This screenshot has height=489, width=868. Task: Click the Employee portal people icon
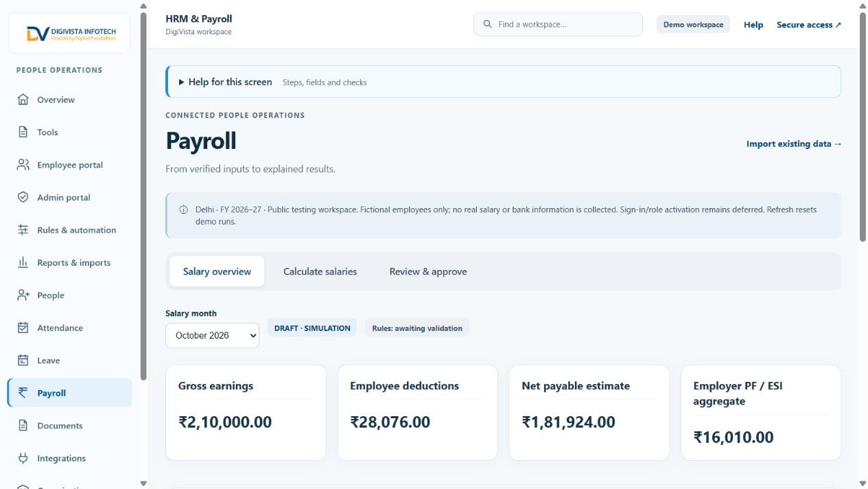23,165
